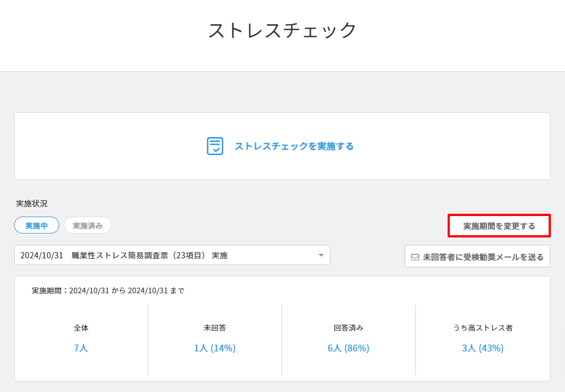This screenshot has width=565, height=392.
Task: Click the 未回答 column label
Action: click(214, 328)
